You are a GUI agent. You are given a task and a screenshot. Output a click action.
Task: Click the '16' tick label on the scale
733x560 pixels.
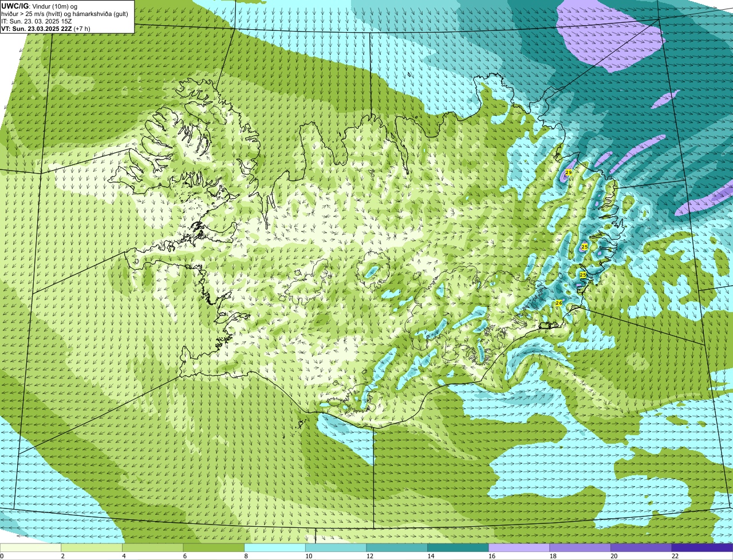click(x=492, y=556)
